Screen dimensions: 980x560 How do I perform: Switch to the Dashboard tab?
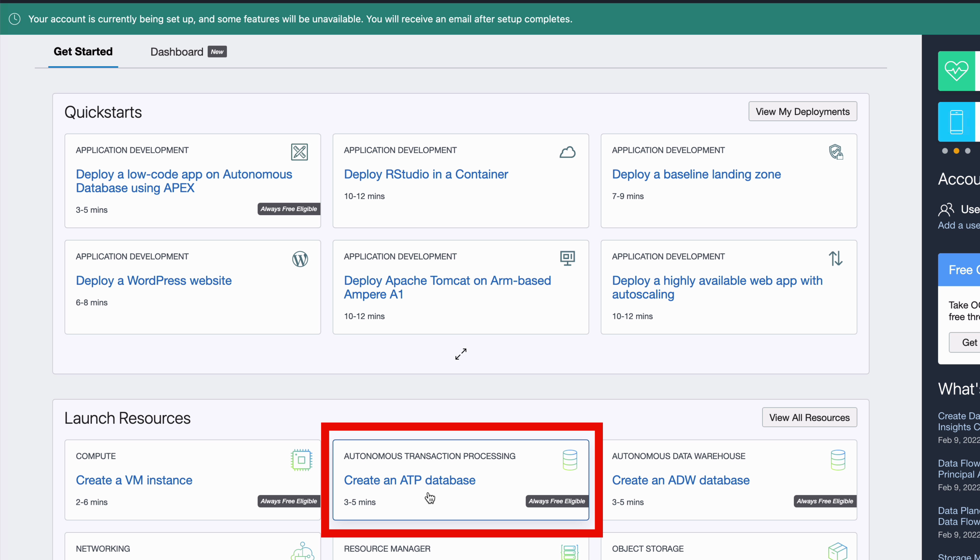point(177,52)
